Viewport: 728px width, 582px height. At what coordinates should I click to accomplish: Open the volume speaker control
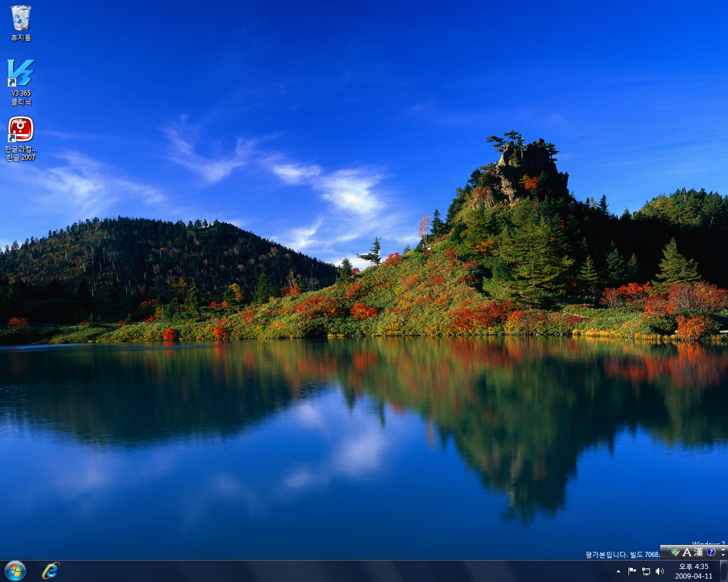(x=660, y=571)
